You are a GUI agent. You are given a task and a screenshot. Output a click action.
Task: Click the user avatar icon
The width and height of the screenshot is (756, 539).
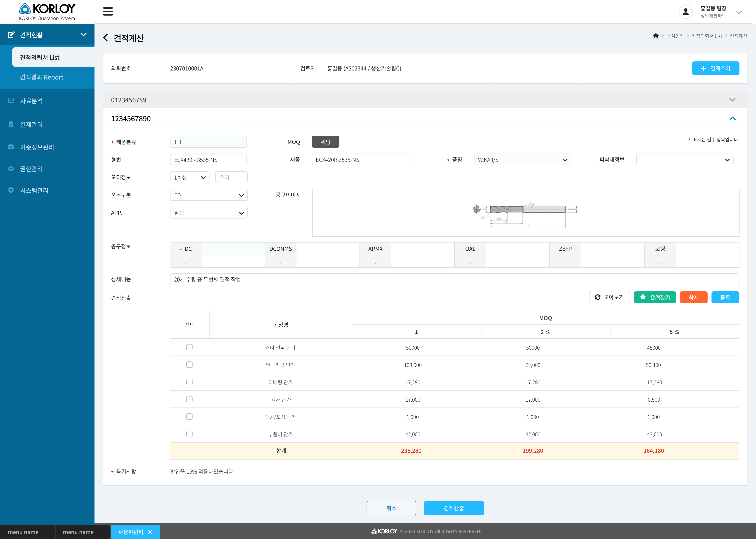pos(685,12)
